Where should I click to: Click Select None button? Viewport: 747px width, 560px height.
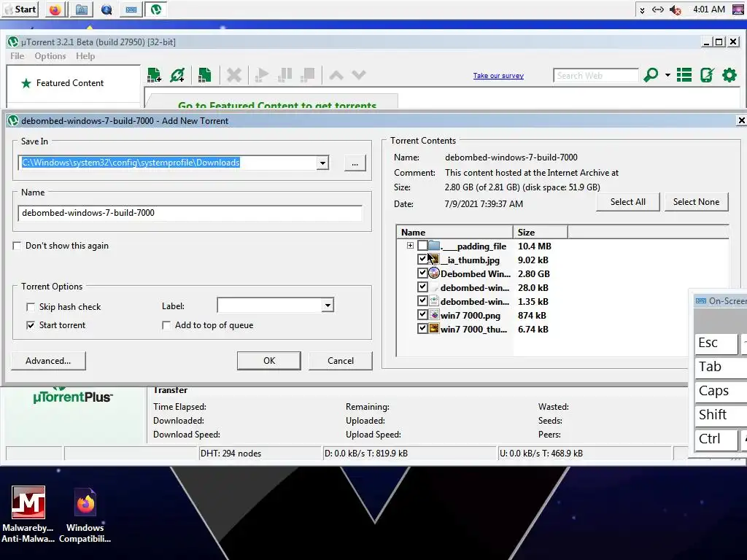point(696,202)
